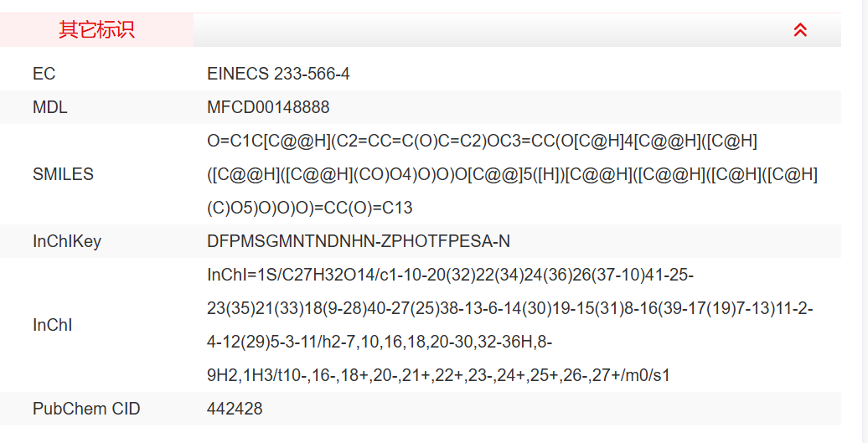Click the 其它标识 section heading
This screenshot has height=443, width=868.
click(x=96, y=30)
